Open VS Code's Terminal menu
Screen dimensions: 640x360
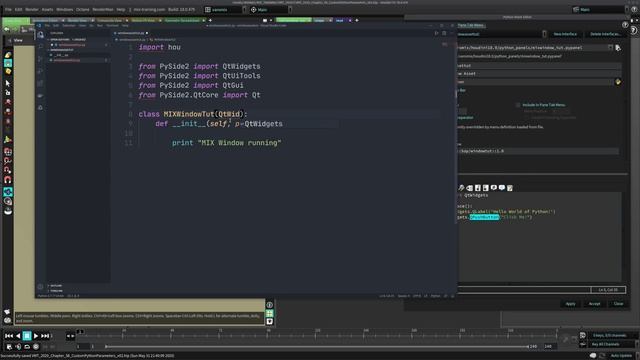click(112, 25)
